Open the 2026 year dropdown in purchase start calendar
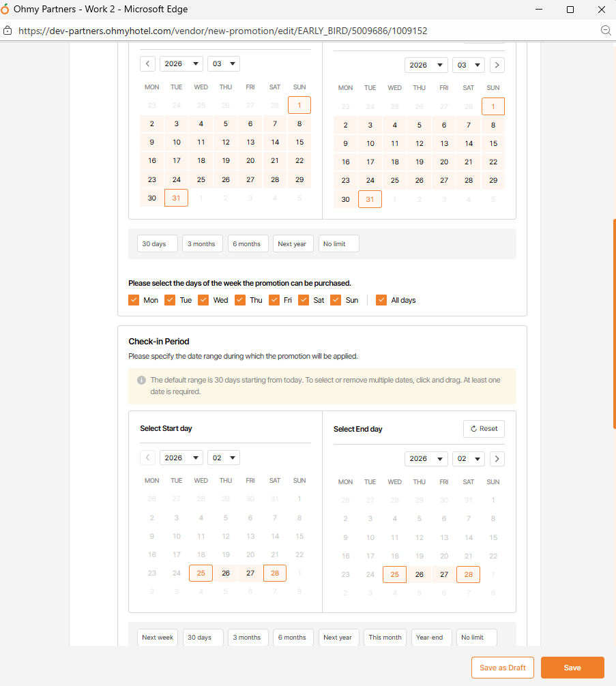This screenshot has width=616, height=686. pyautogui.click(x=181, y=64)
